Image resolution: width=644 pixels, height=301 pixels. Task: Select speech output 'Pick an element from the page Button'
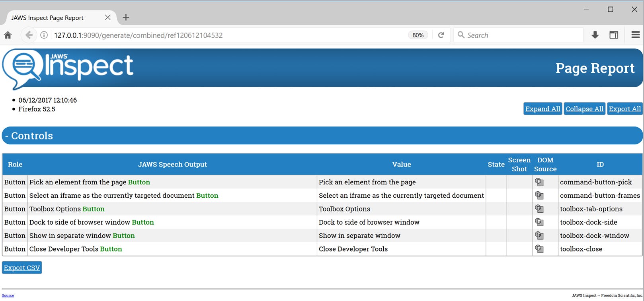[90, 182]
